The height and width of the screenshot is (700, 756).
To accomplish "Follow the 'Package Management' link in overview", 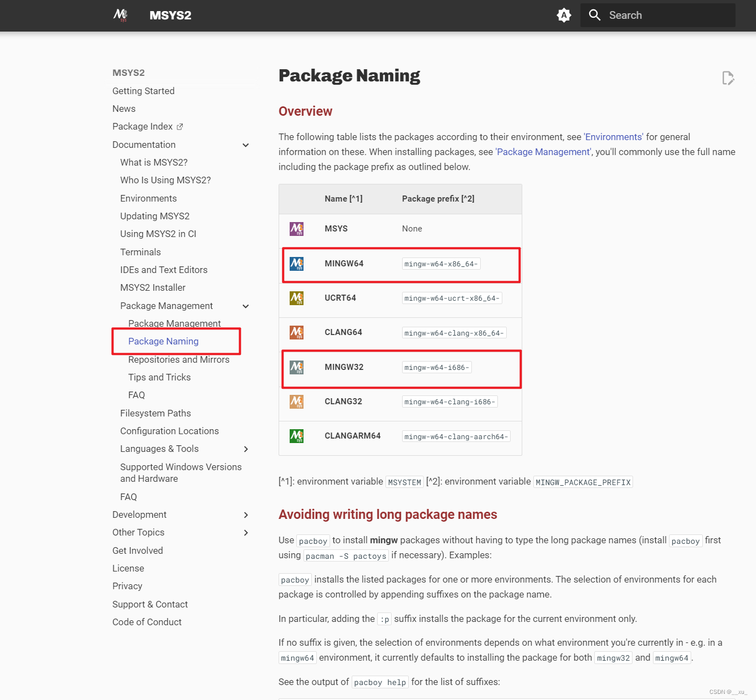I will click(x=544, y=152).
